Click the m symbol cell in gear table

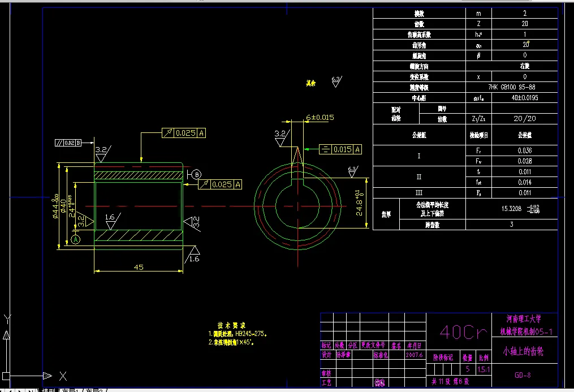478,14
